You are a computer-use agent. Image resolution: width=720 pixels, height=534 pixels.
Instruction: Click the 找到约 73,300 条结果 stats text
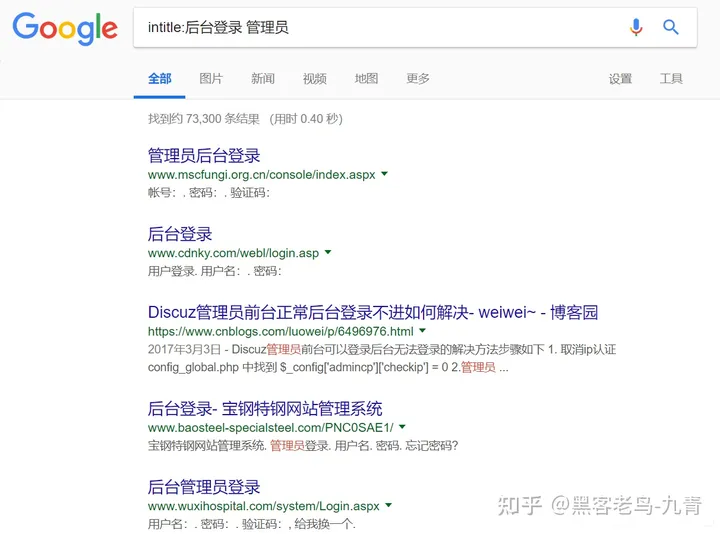tap(203, 119)
